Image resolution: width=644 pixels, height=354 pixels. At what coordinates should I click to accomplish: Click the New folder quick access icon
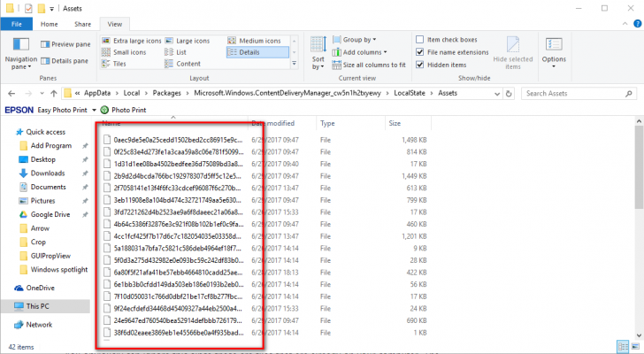41,8
